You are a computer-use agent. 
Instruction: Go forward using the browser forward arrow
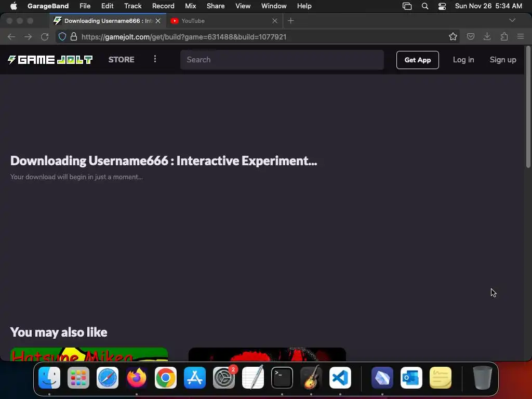pos(28,37)
